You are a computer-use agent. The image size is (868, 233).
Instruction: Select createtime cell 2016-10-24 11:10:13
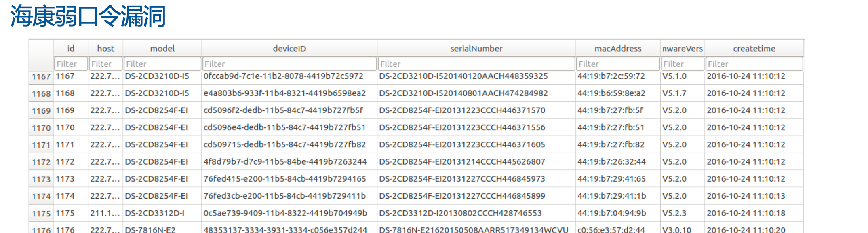point(754,196)
